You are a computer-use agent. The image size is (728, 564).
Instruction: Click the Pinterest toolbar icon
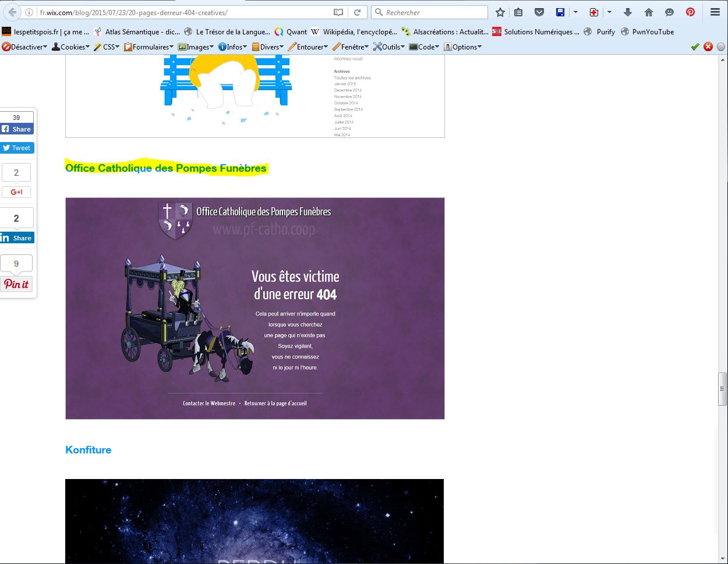[690, 12]
